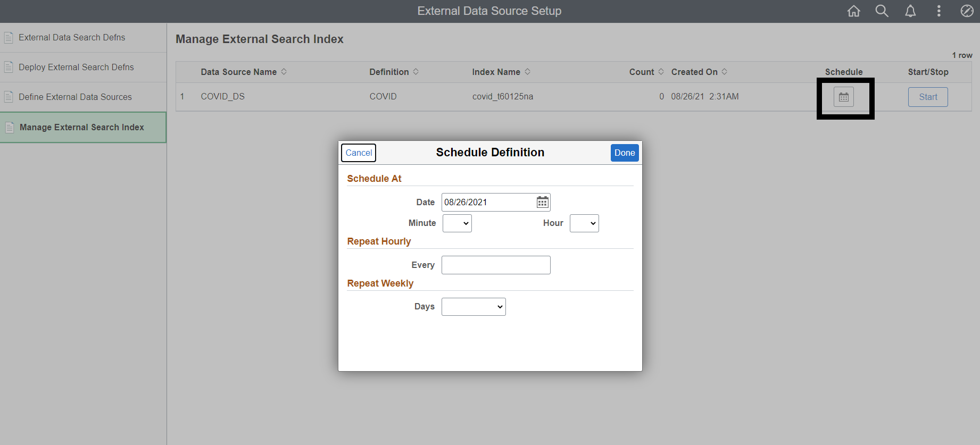
Task: Open External Data Search Defns page
Action: tap(72, 38)
